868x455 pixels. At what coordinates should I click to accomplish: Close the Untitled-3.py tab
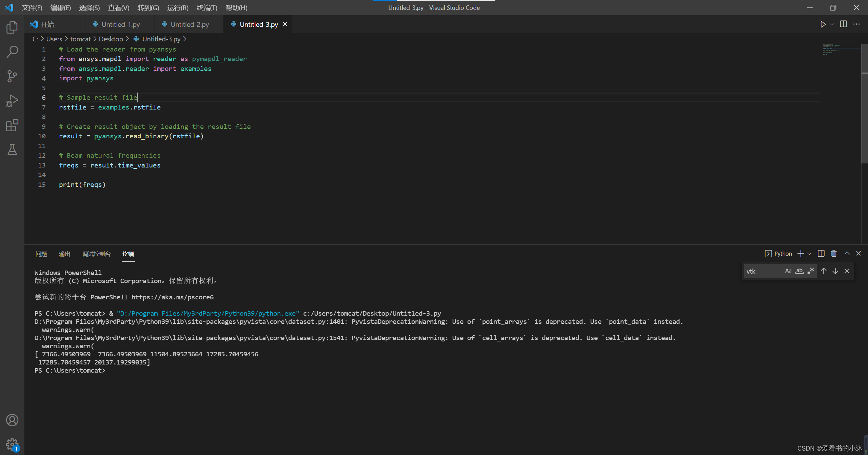[x=285, y=24]
